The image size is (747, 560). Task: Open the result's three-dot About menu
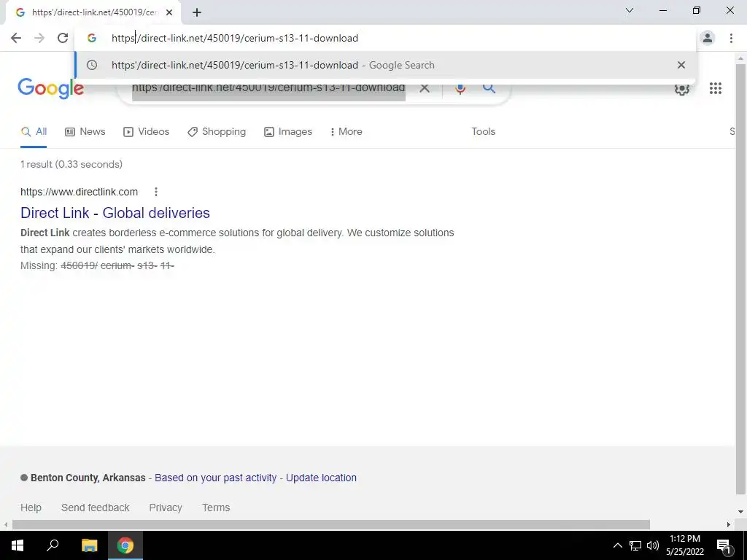[156, 192]
